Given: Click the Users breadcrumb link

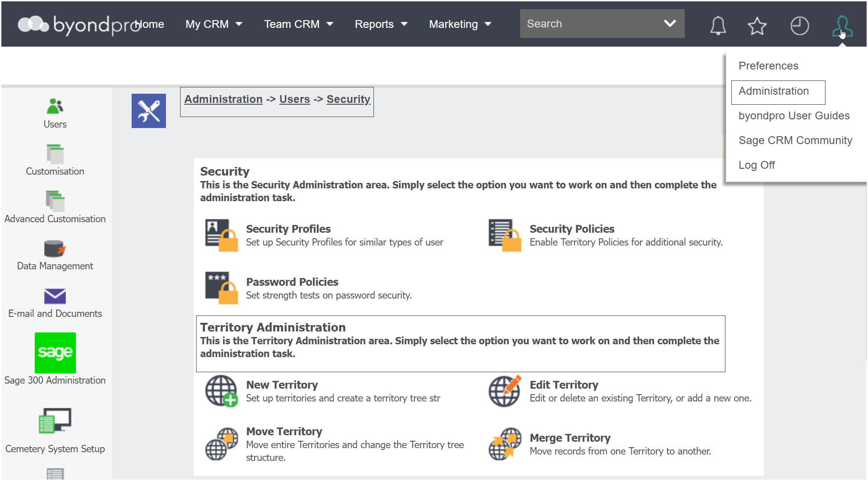Looking at the screenshot, I should 294,99.
